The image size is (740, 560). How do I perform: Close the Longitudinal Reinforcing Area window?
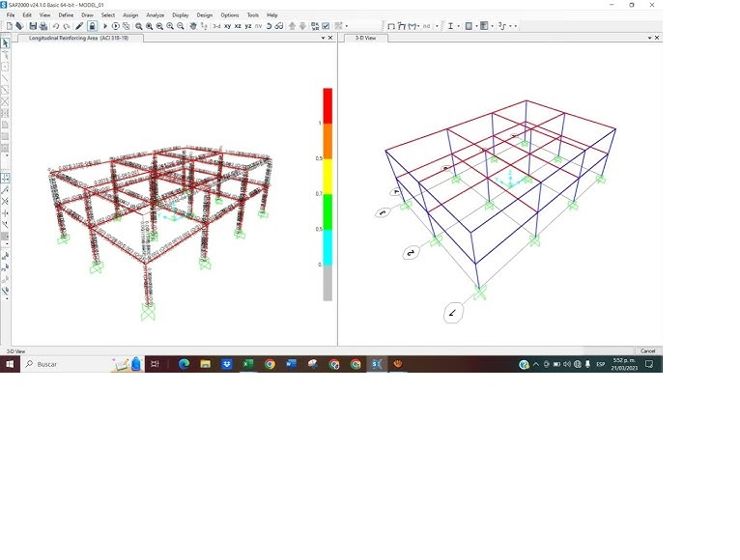330,38
